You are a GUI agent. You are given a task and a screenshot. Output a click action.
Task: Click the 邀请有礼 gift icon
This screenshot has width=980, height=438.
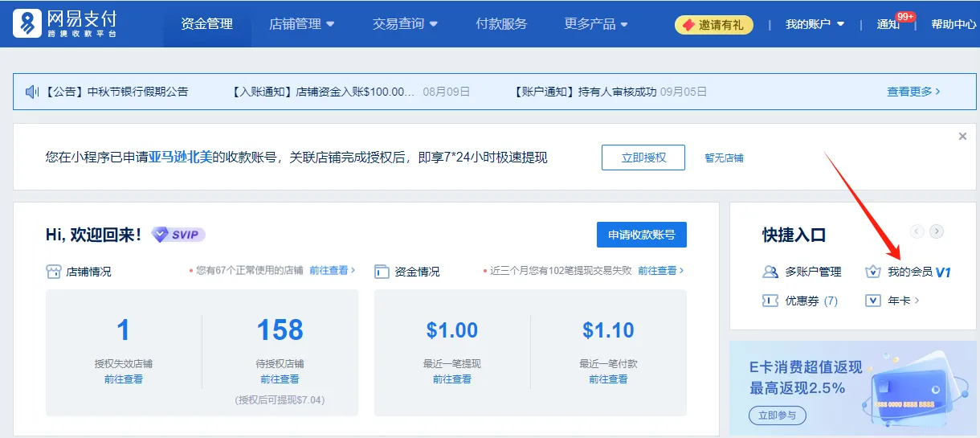[688, 25]
